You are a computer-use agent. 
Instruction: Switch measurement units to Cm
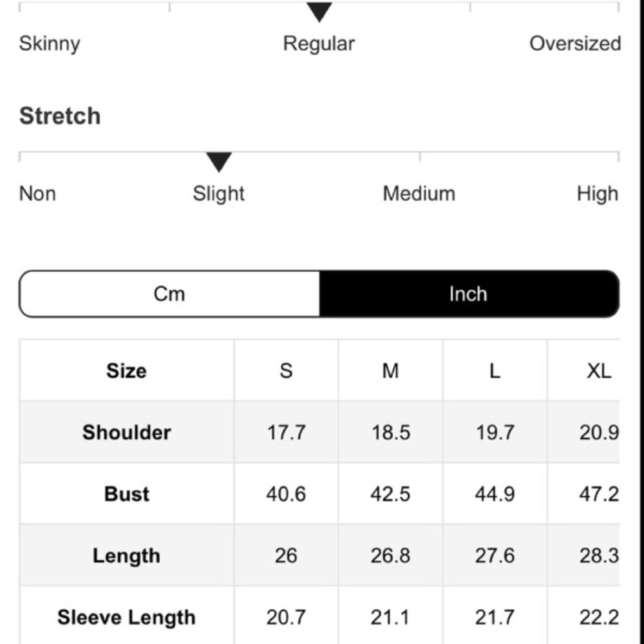[169, 294]
